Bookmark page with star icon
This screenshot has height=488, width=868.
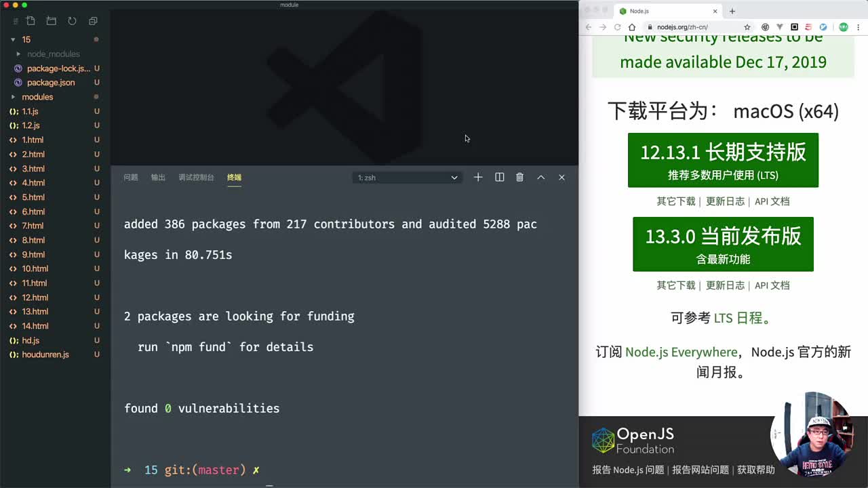pyautogui.click(x=747, y=27)
